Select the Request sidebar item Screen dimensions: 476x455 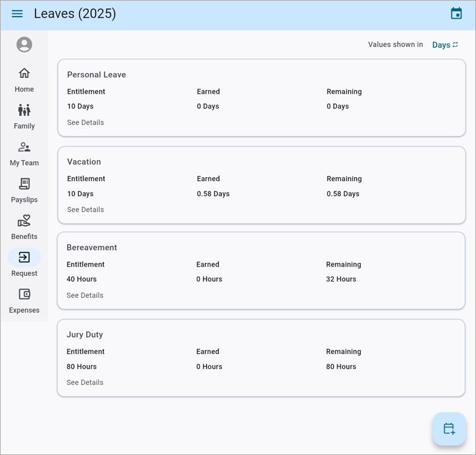pyautogui.click(x=24, y=264)
